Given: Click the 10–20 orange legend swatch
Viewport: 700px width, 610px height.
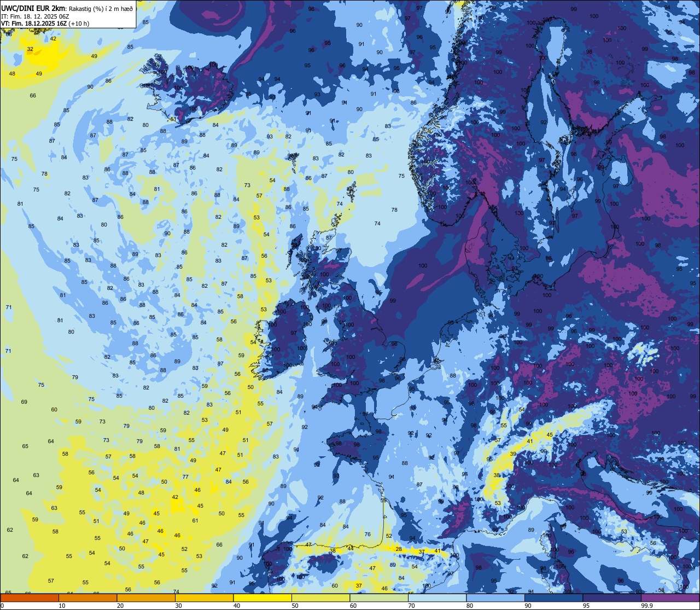Looking at the screenshot, I should click(87, 597).
